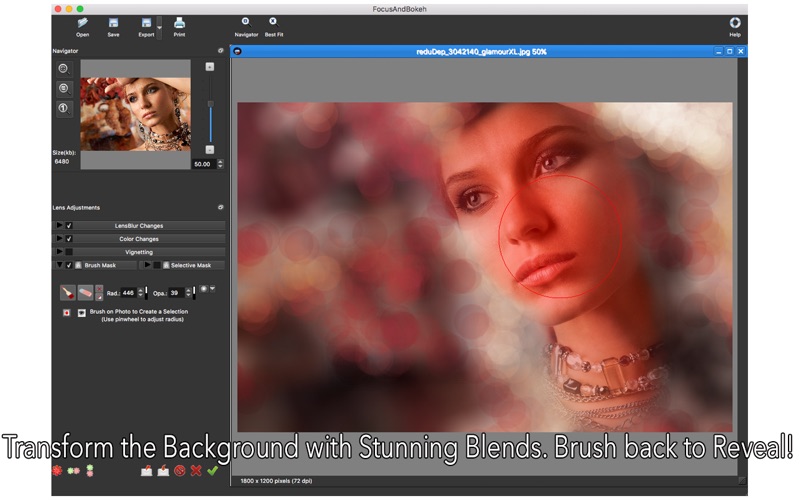Click the stepper arrows next to 50.00 zoom
Image resolution: width=800 pixels, height=500 pixels.
point(220,164)
